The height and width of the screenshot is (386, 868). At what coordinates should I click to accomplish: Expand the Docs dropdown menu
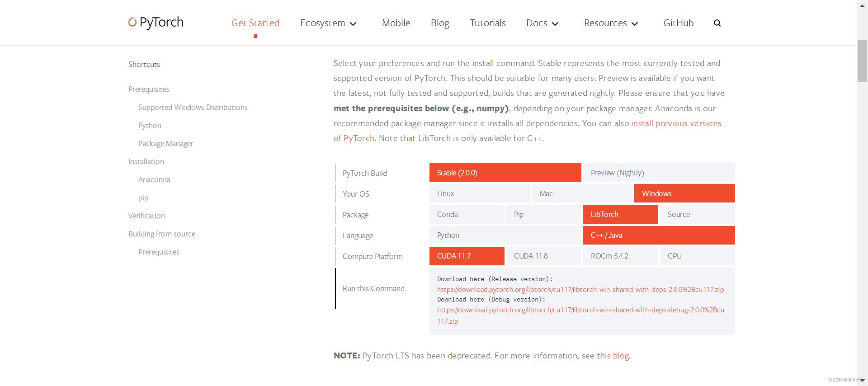542,23
